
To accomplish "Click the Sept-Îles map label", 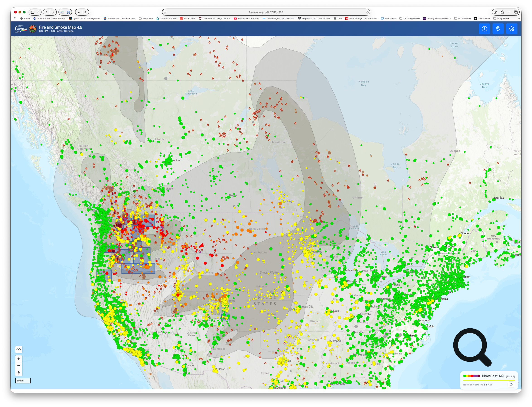I will pyautogui.click(x=499, y=198).
